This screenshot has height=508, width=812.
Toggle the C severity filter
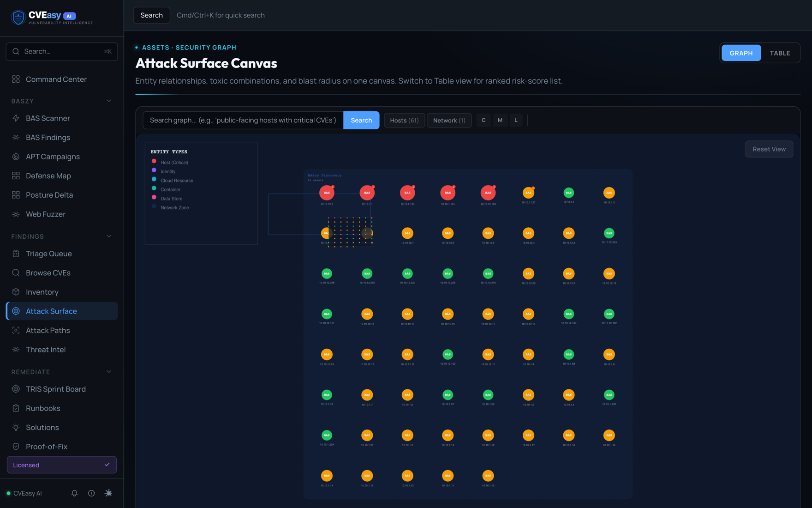click(484, 120)
